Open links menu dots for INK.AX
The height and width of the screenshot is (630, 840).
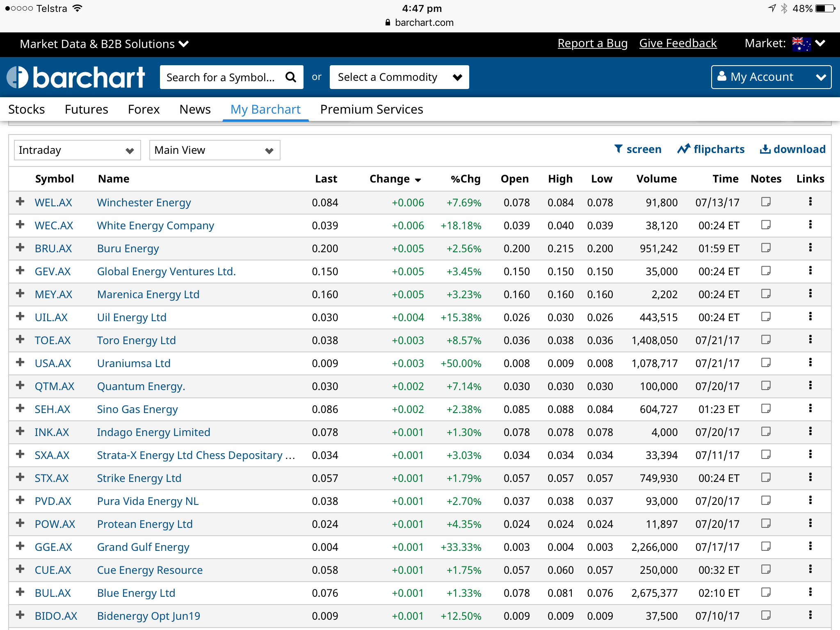[x=810, y=431]
